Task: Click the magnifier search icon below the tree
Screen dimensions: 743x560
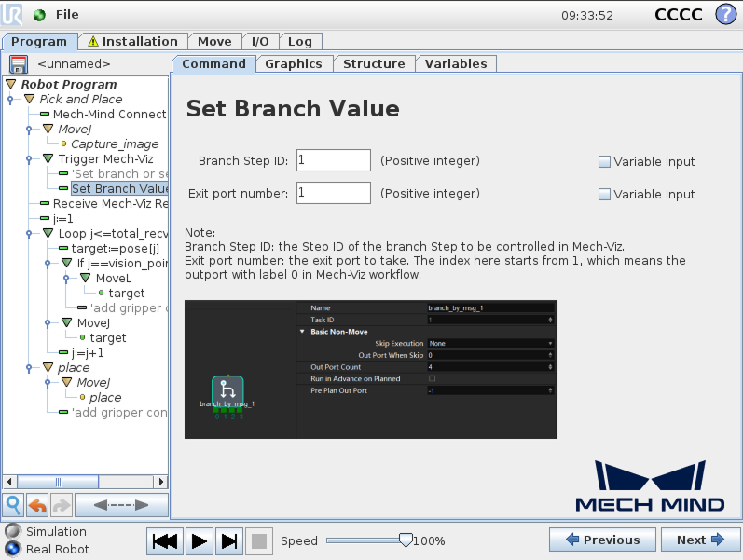Action: [13, 505]
